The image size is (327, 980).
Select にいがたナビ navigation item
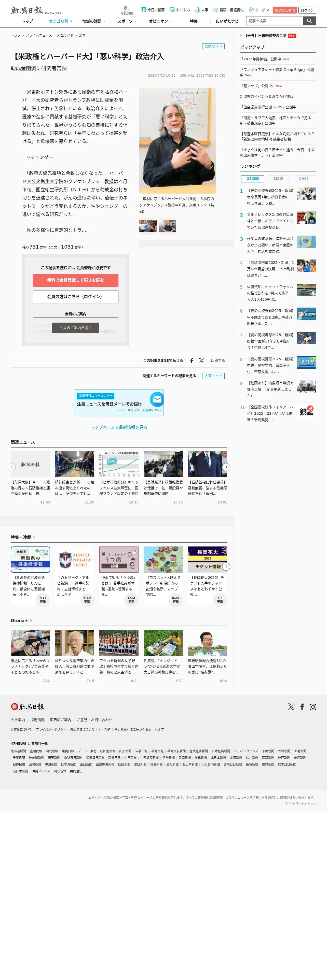pos(227,21)
